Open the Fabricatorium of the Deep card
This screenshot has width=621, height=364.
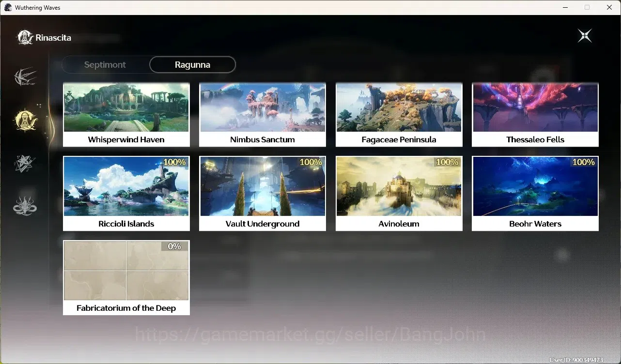[x=126, y=277]
